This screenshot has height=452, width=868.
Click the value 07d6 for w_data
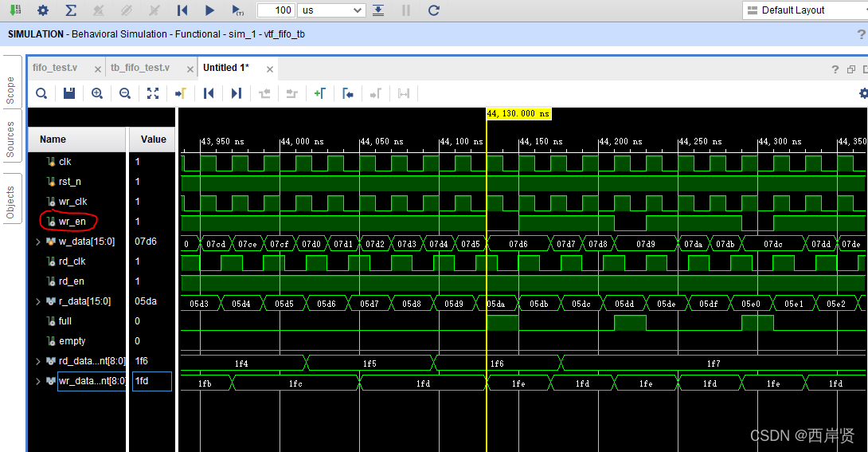146,242
